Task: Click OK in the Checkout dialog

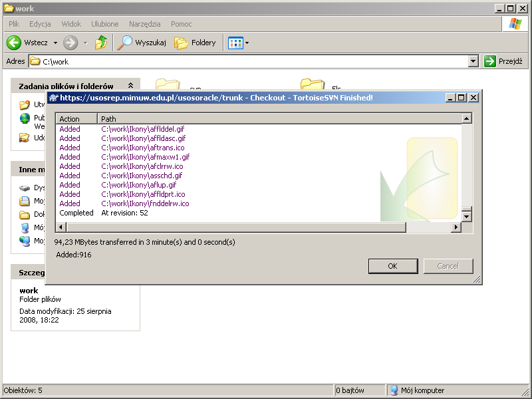Action: coord(393,267)
